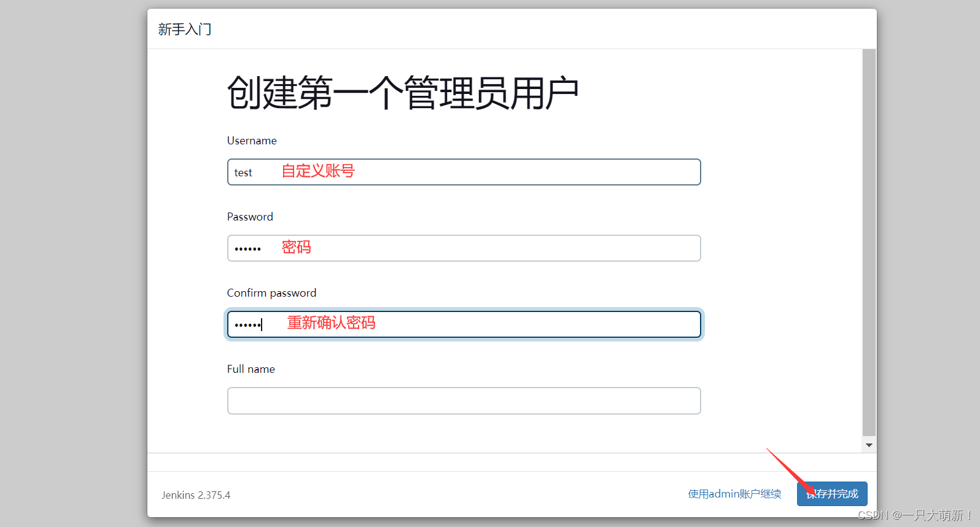The width and height of the screenshot is (980, 527).
Task: Click the Full name label
Action: [251, 369]
